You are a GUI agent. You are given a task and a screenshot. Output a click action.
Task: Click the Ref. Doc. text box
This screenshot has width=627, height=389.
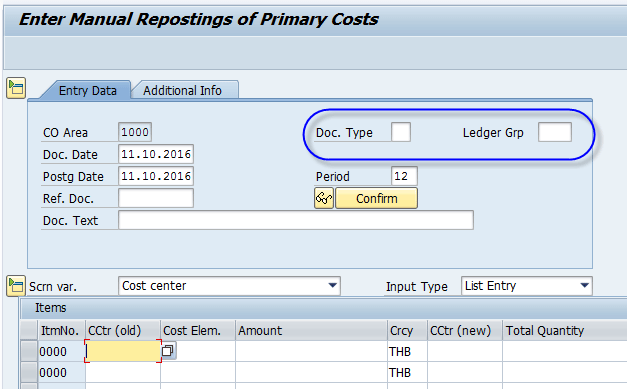click(x=156, y=198)
